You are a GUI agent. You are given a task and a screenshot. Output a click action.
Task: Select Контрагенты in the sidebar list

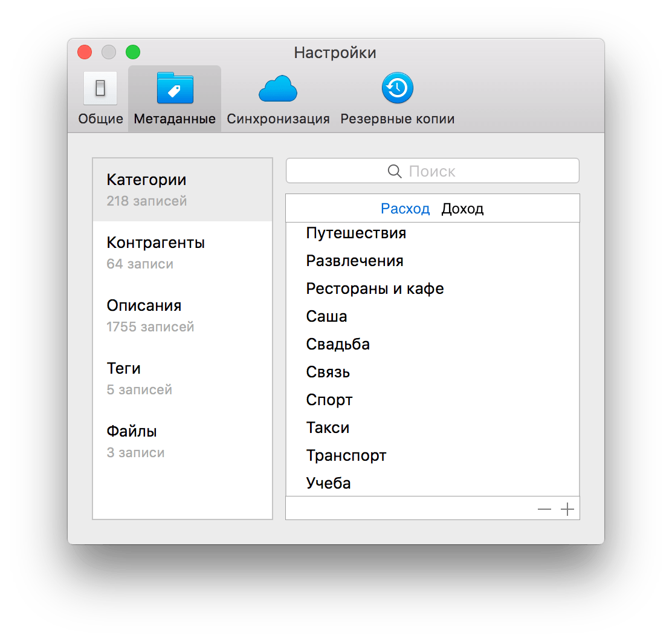tap(183, 253)
